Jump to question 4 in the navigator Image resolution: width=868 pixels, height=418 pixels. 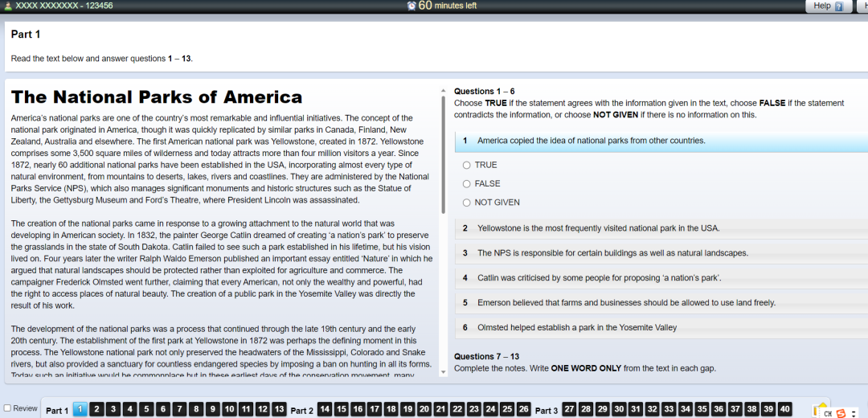point(129,410)
